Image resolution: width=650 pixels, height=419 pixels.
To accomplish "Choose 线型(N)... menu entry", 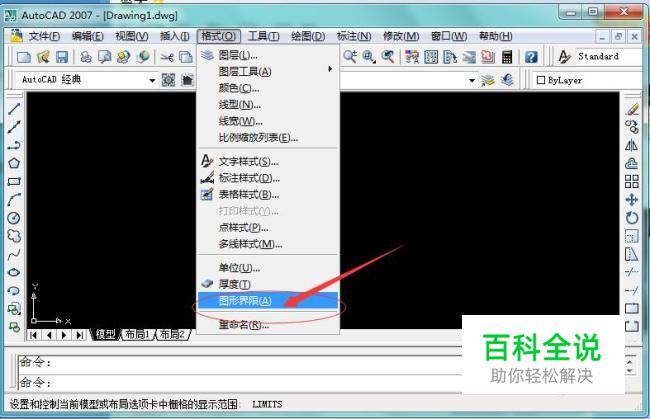I will 268,104.
